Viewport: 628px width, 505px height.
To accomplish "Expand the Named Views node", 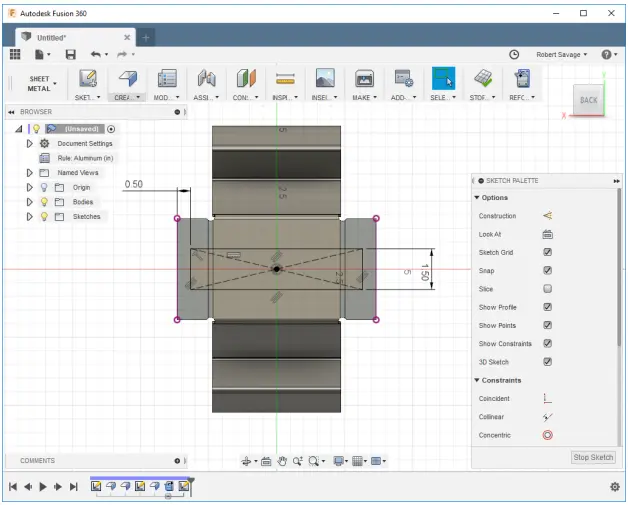I will (29, 173).
